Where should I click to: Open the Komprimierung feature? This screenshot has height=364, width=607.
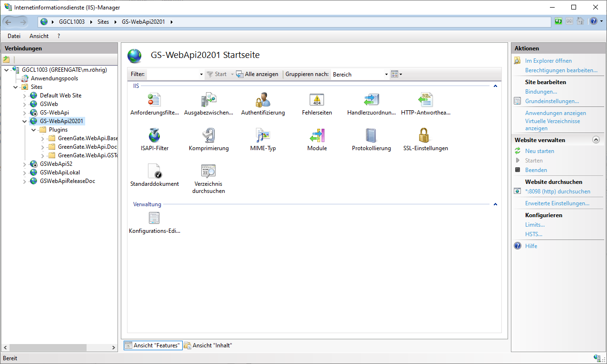208,140
